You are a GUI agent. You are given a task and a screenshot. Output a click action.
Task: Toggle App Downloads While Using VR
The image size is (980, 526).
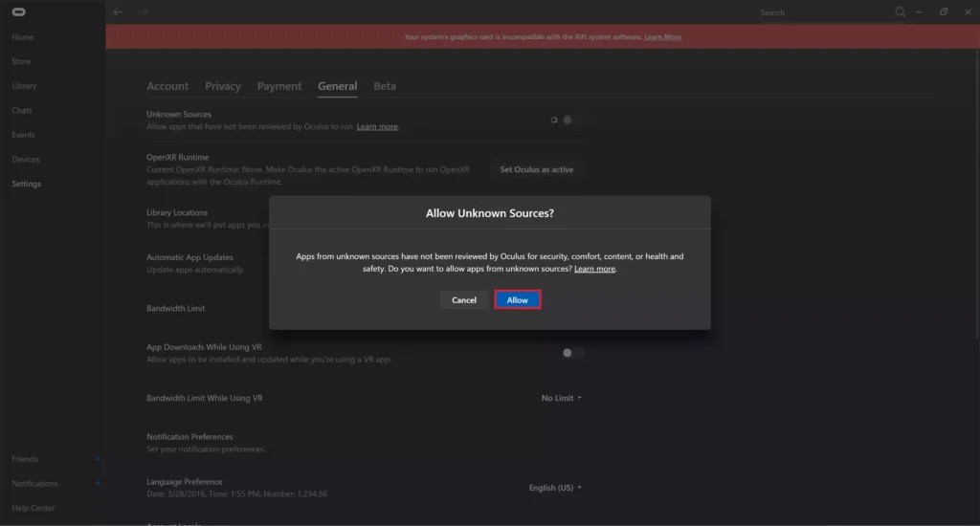tap(573, 353)
